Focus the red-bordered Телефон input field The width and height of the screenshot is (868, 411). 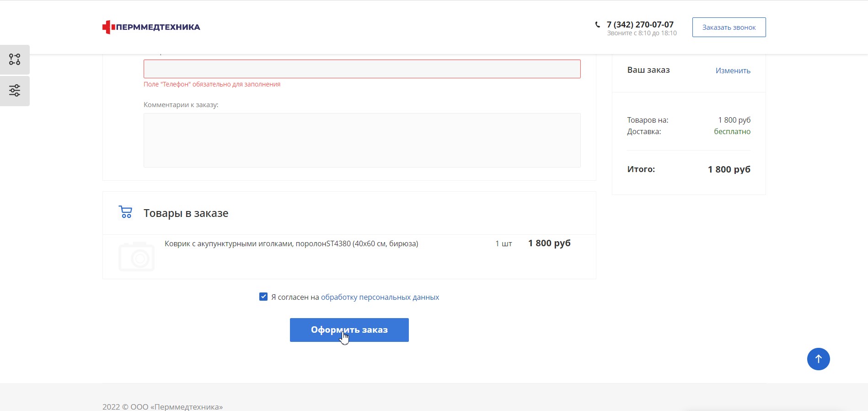362,69
